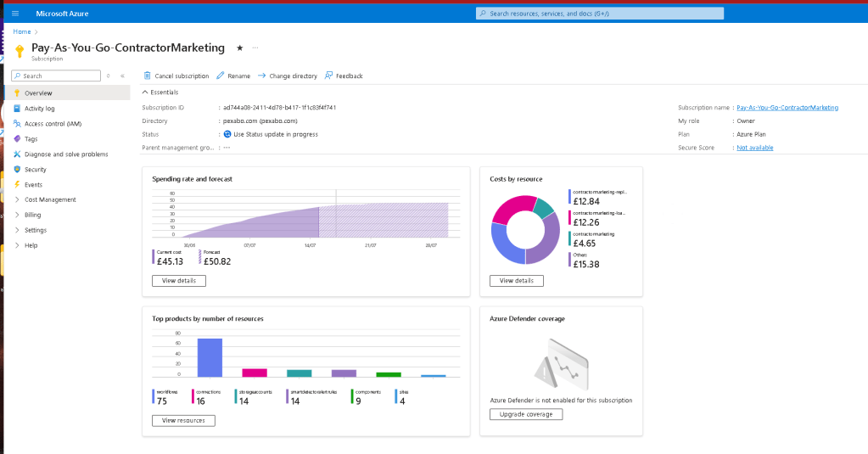The width and height of the screenshot is (868, 454).
Task: Click the Tags icon in sidebar
Action: 17,139
